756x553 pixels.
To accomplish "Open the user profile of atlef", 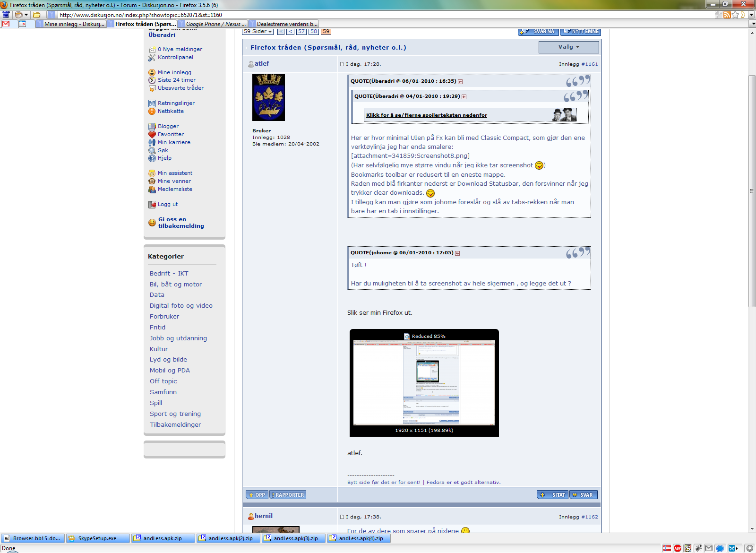I will tap(262, 63).
